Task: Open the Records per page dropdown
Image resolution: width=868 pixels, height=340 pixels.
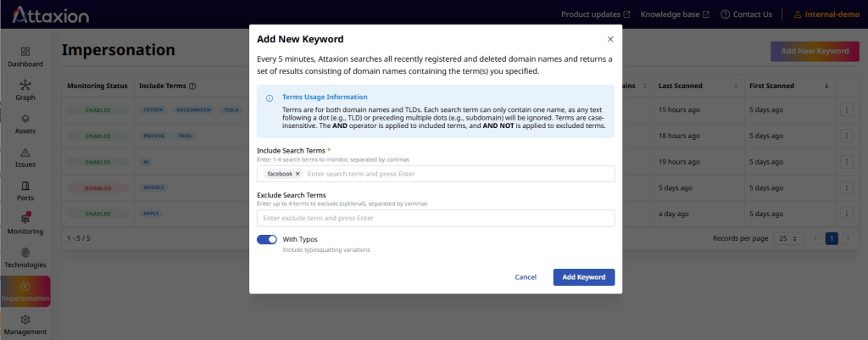Action: 789,239
